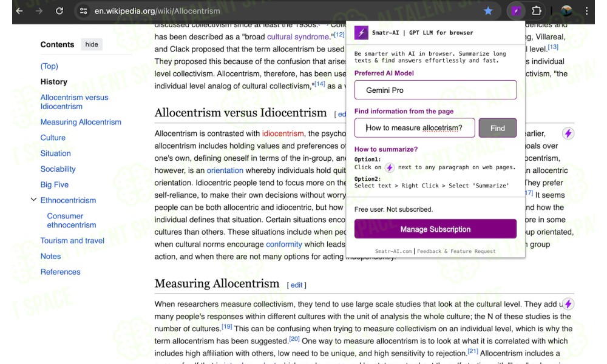Go forward with the browser forward arrow
Viewport: 607px width, 364px height.
39,11
